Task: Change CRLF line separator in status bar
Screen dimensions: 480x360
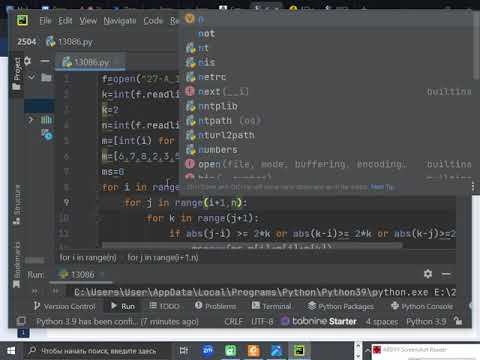Action: (x=234, y=322)
